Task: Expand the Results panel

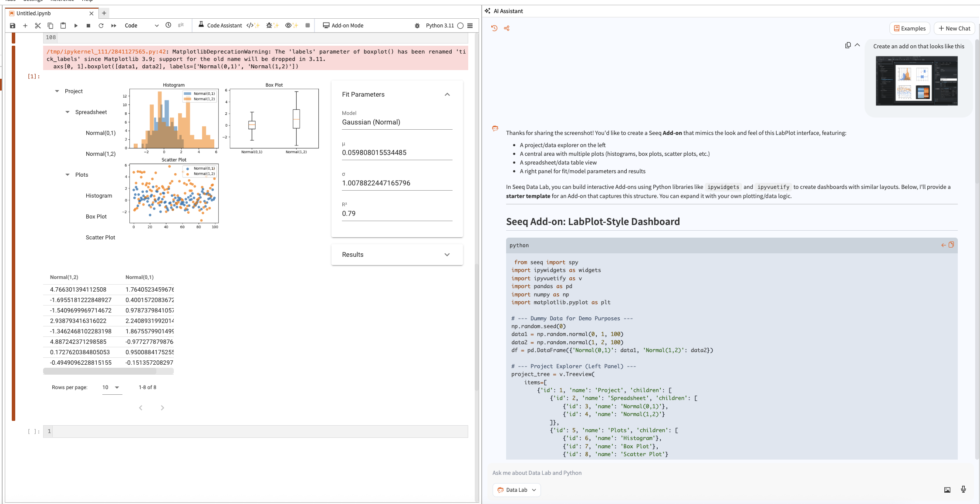Action: tap(447, 255)
